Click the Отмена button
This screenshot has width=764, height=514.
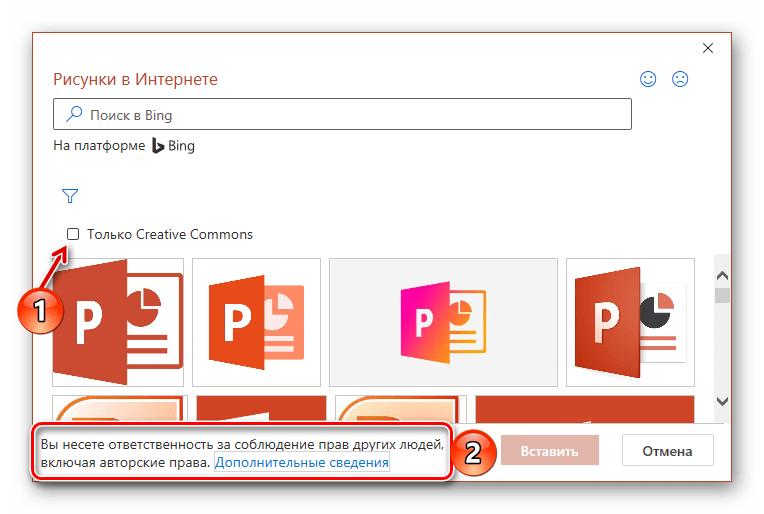point(668,451)
